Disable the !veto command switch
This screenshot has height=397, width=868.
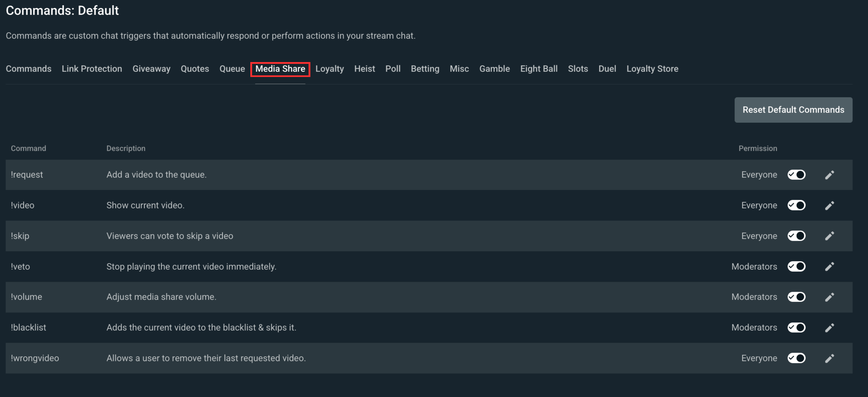796,267
